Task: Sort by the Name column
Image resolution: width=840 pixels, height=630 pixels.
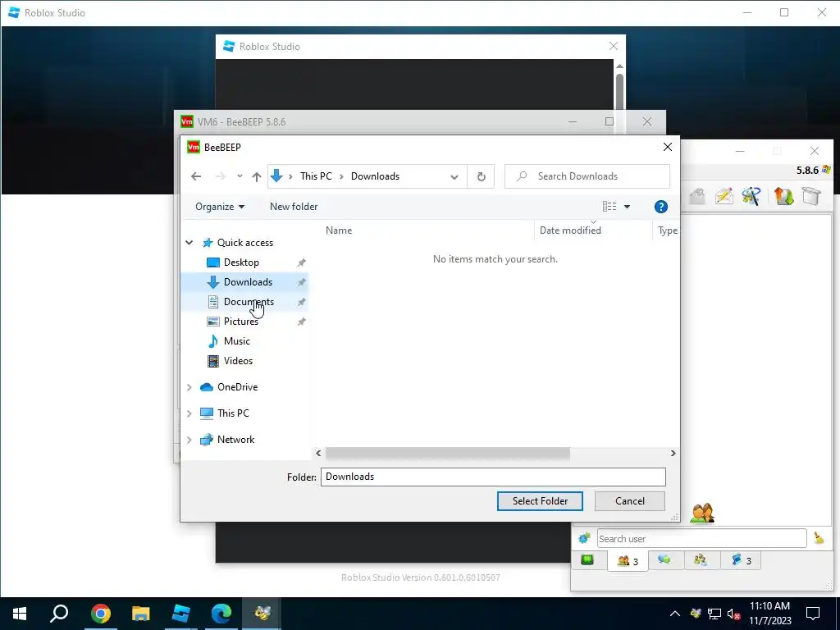Action: tap(339, 231)
